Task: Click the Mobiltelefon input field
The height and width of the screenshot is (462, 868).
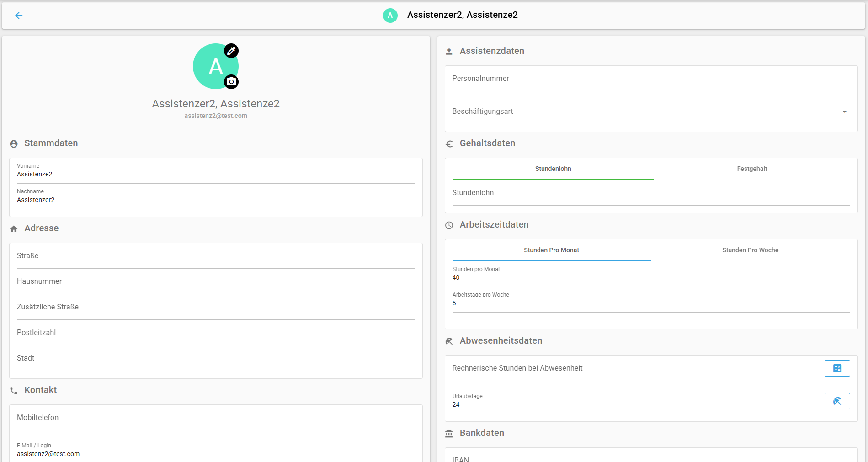Action: [x=216, y=418]
